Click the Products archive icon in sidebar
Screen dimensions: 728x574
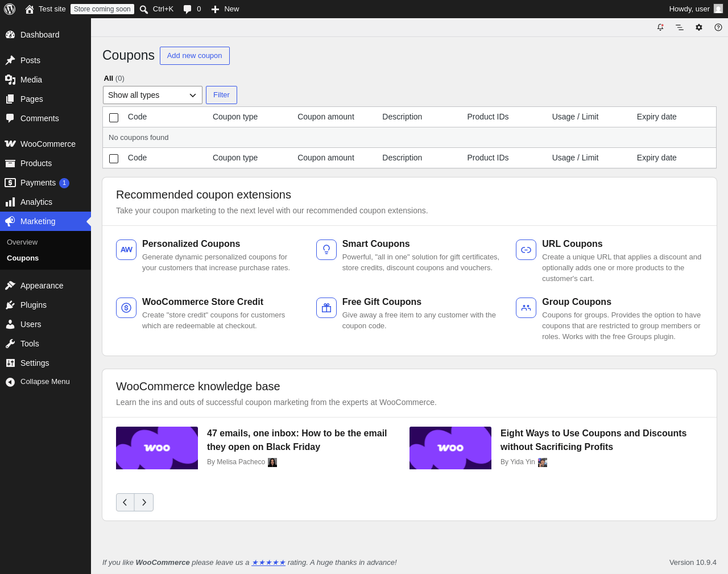click(x=10, y=163)
